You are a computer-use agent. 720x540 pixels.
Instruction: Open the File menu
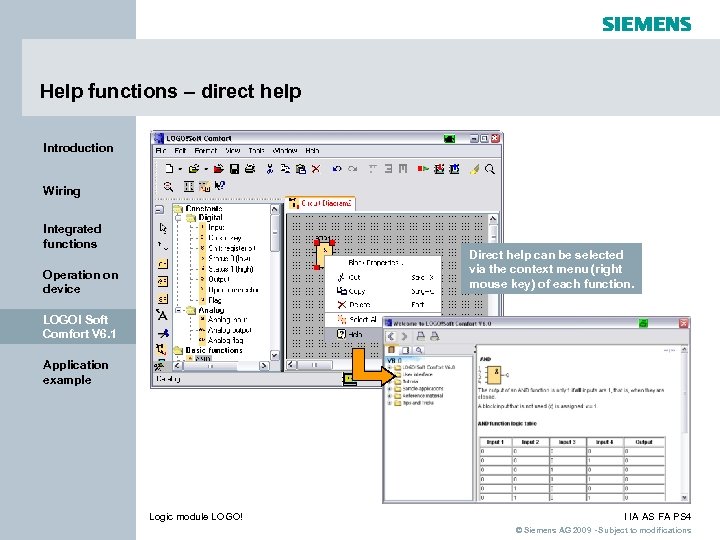(160, 150)
